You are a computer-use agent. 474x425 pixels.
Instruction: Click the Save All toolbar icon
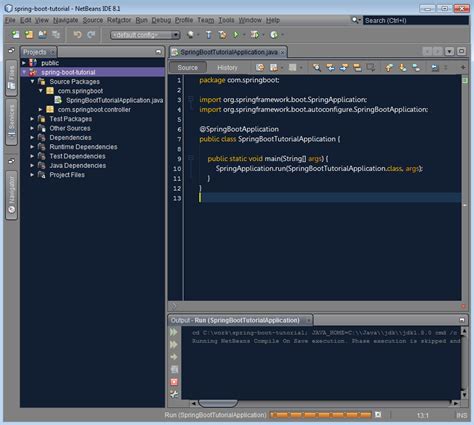tap(56, 34)
